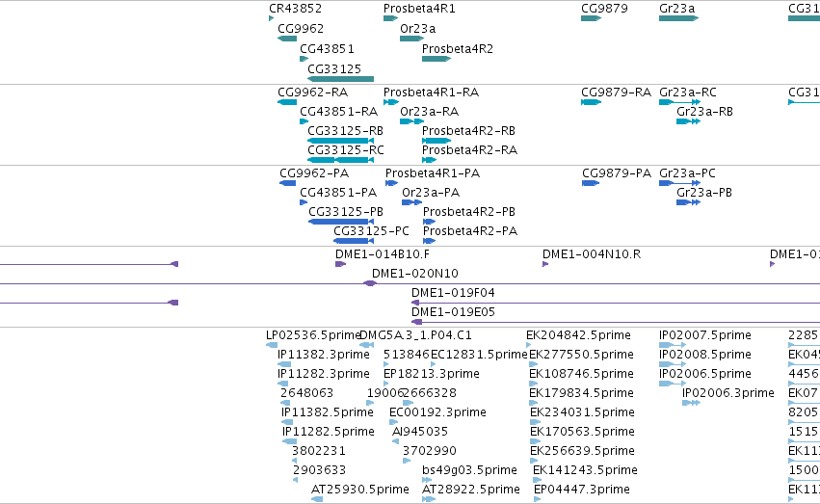The width and height of the screenshot is (820, 504).
Task: Click the Prosbeta4R1 gene label
Action: [x=419, y=9]
